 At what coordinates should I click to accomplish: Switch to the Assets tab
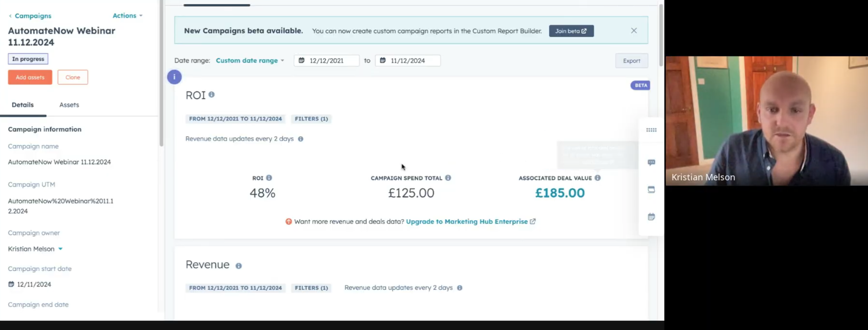tap(69, 105)
